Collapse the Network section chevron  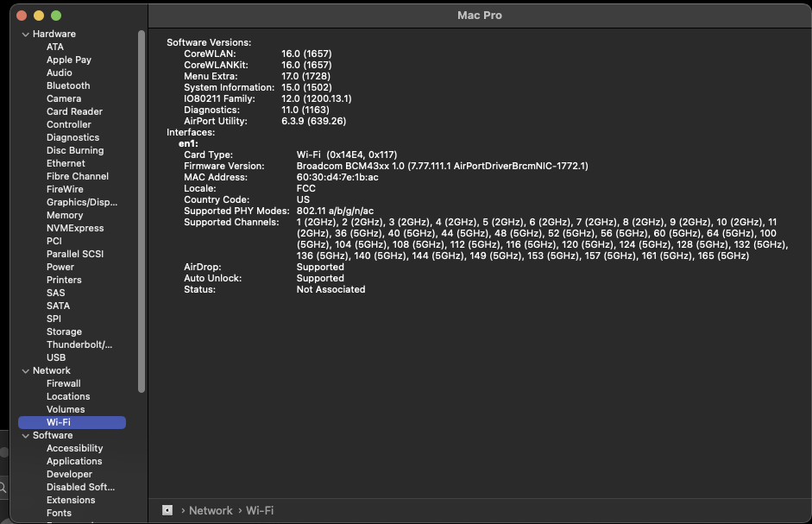point(25,371)
